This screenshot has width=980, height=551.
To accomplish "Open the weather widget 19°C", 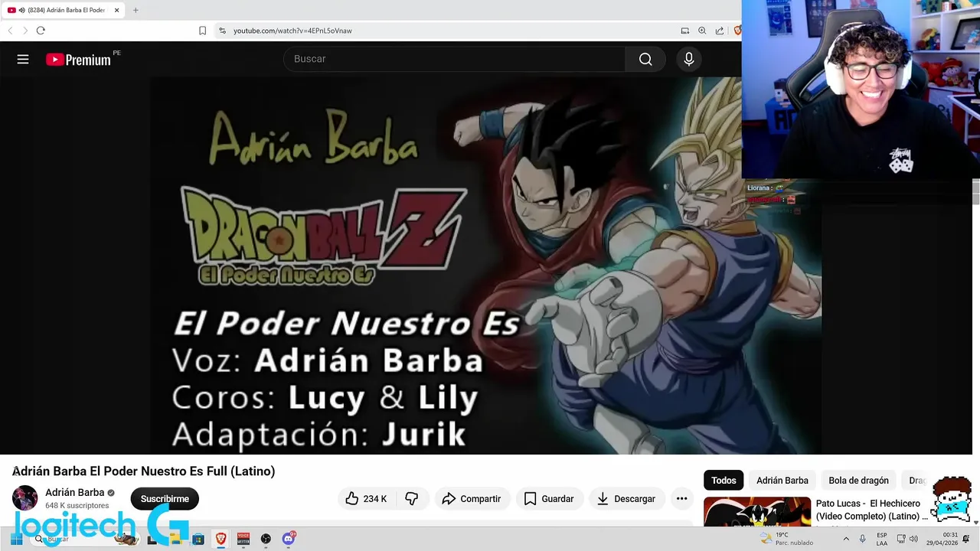I will coord(787,540).
